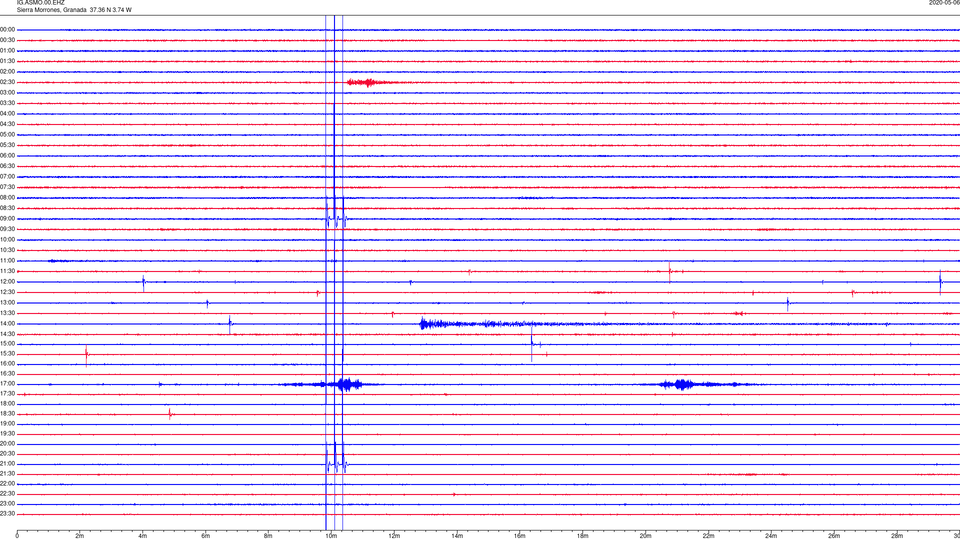Viewport: 960px width, 540px height.
Task: Select the 13:00 trace time label
Action: 7,302
